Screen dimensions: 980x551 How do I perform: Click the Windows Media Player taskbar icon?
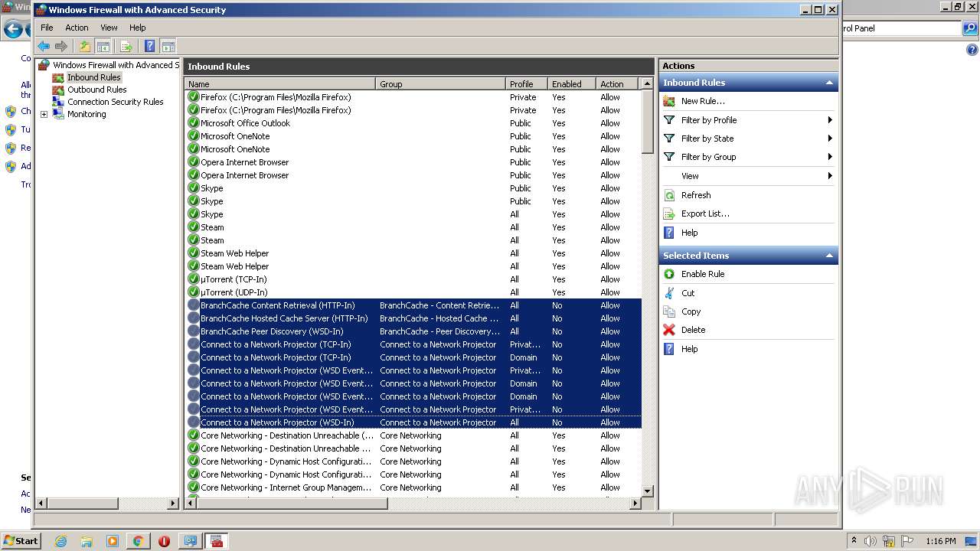[113, 541]
